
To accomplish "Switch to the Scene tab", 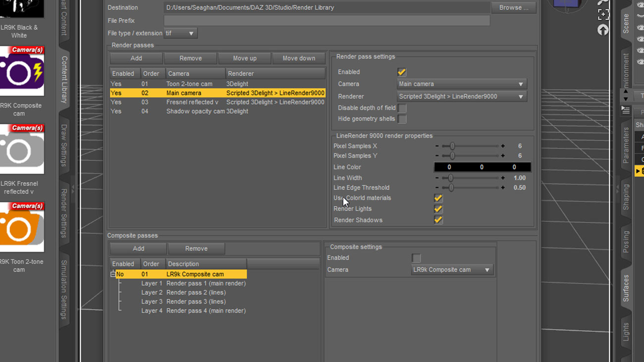I will click(626, 23).
